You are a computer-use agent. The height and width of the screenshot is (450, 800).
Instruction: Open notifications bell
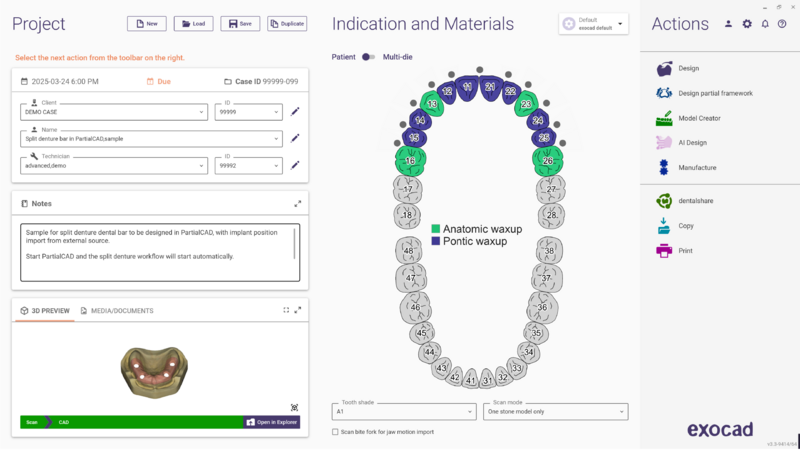click(x=765, y=24)
